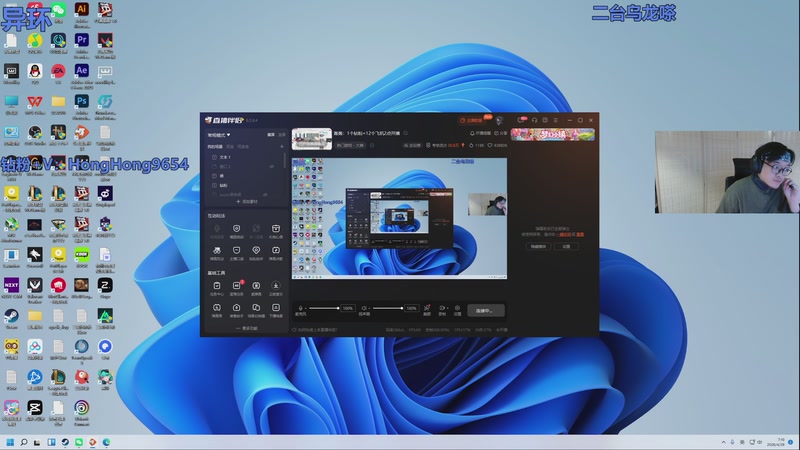The image size is (800, 450).
Task: Click the Windows Start button on taskbar
Action: [x=10, y=441]
